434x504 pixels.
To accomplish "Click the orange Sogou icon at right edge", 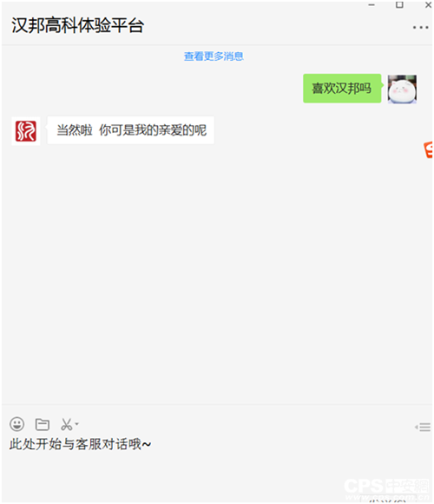I will 428,149.
